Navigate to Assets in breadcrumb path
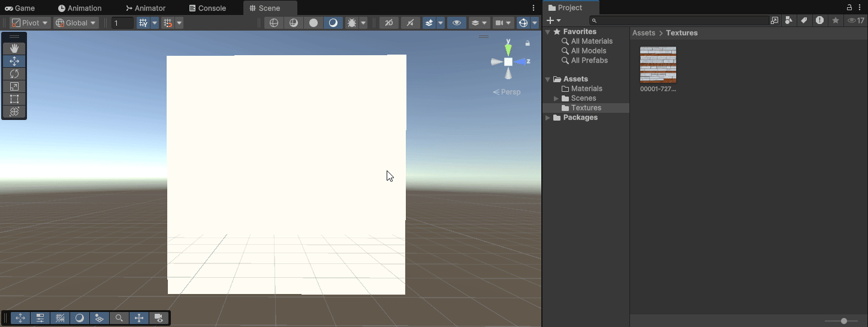The width and height of the screenshot is (868, 327). [643, 33]
